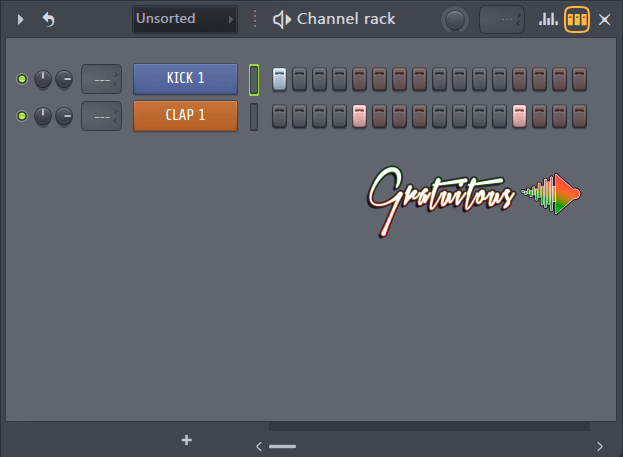Image resolution: width=623 pixels, height=457 pixels.
Task: Enable KICK 1 step 9
Action: pos(439,79)
